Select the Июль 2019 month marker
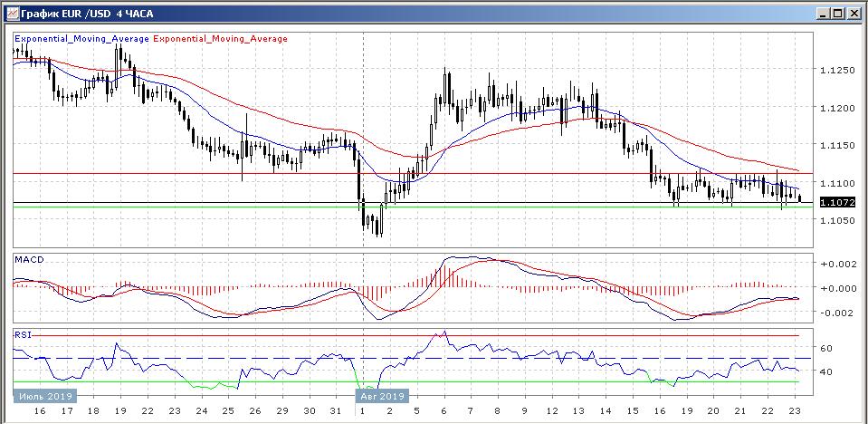Screen dimensions: 868x424 [x=44, y=396]
